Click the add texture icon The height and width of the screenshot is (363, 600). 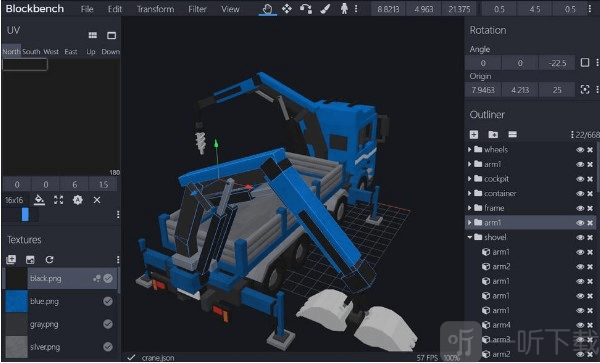pyautogui.click(x=11, y=260)
